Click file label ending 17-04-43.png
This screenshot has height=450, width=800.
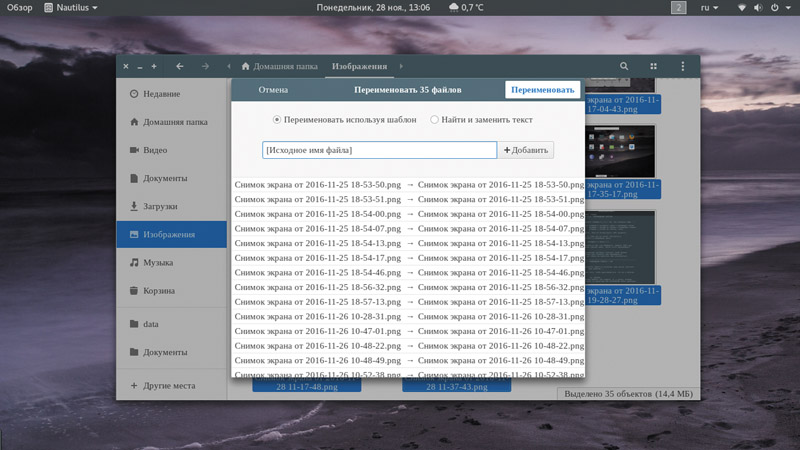coord(623,104)
